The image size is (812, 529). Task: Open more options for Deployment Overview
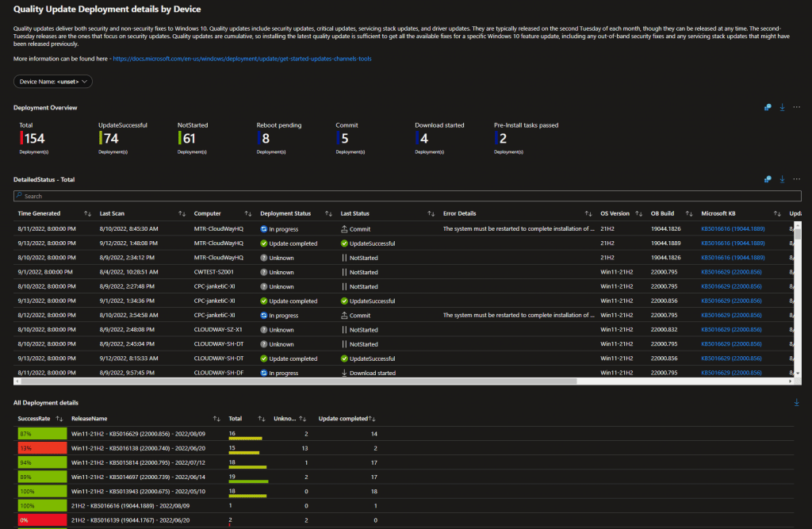click(x=796, y=107)
